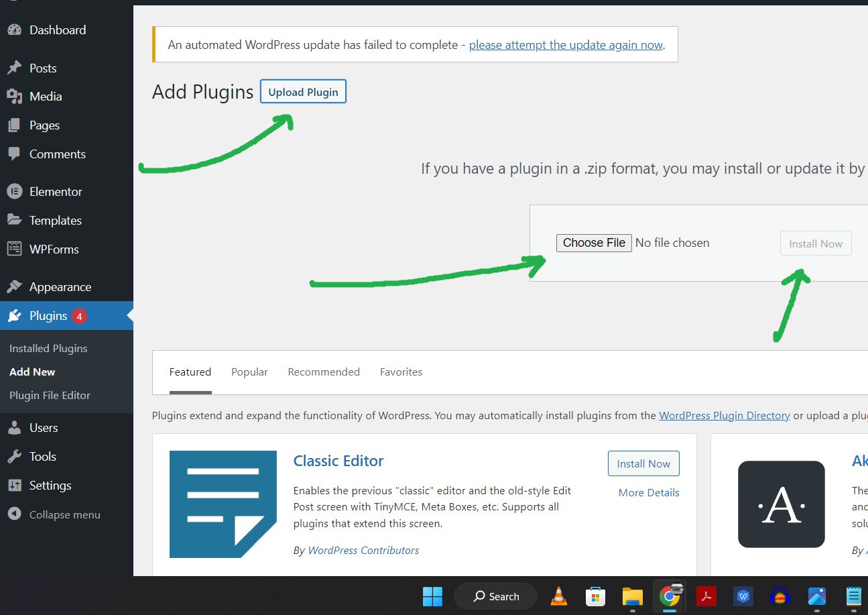Click the Upload Plugin button

pos(303,92)
